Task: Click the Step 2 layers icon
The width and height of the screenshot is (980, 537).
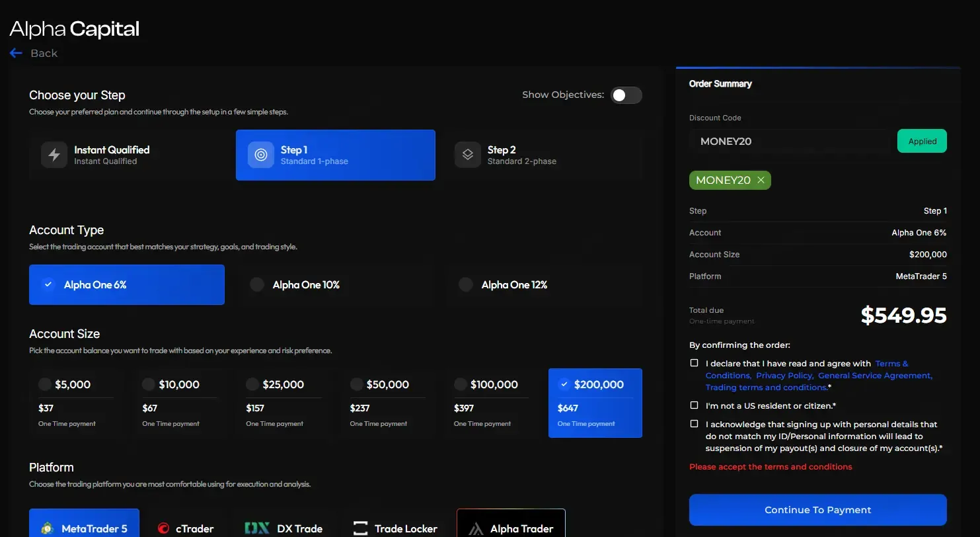Action: pos(468,155)
